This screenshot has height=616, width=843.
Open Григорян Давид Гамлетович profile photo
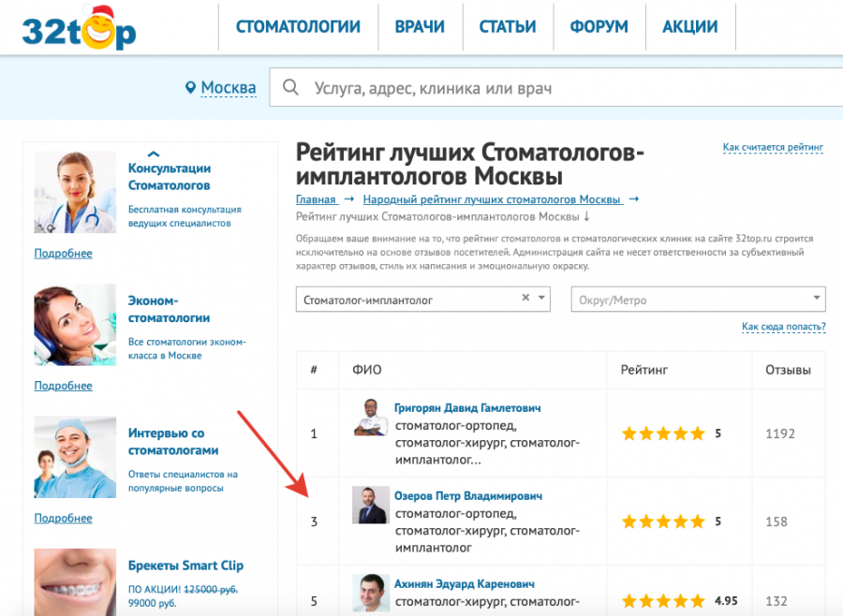point(371,418)
